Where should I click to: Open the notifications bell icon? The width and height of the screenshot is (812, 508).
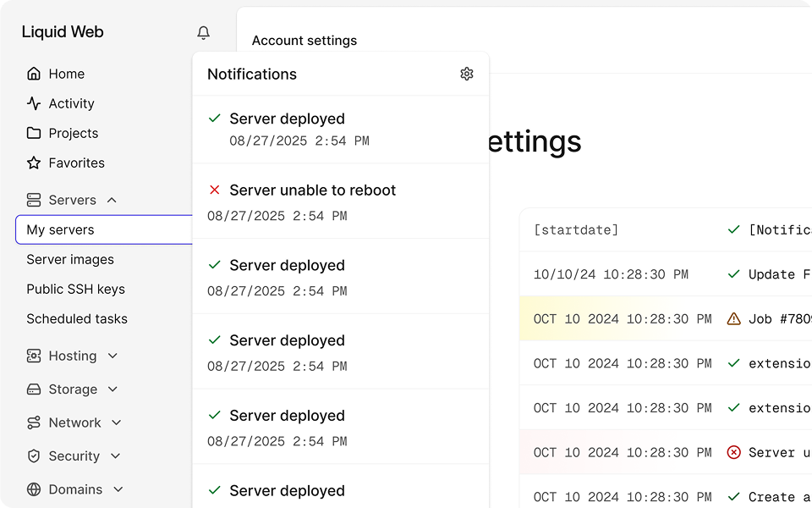(204, 33)
